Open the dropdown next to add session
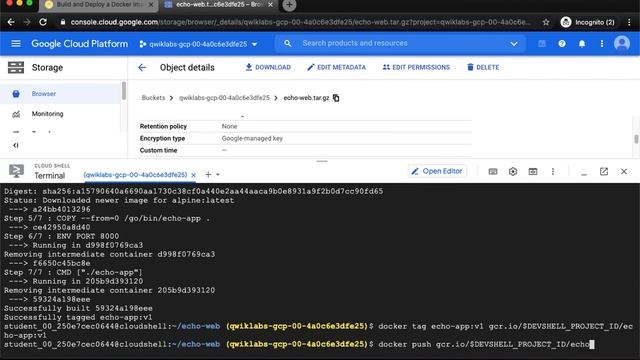Viewport: 640px width, 360px height. (218, 175)
